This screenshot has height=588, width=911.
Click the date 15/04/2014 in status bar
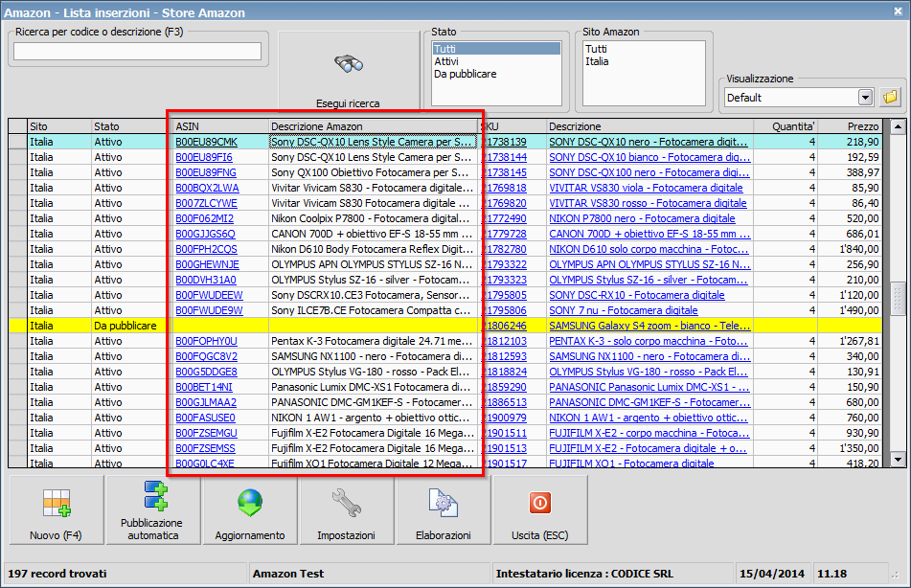coord(771,574)
